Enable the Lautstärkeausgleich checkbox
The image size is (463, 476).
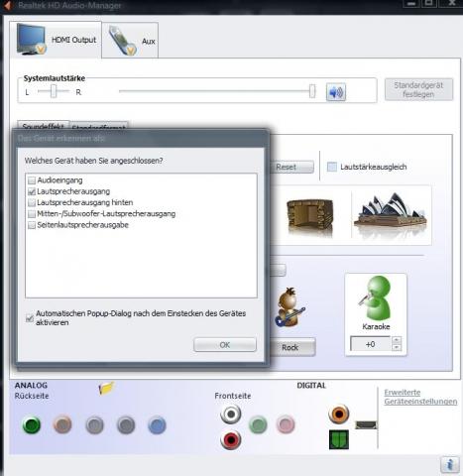tap(332, 167)
